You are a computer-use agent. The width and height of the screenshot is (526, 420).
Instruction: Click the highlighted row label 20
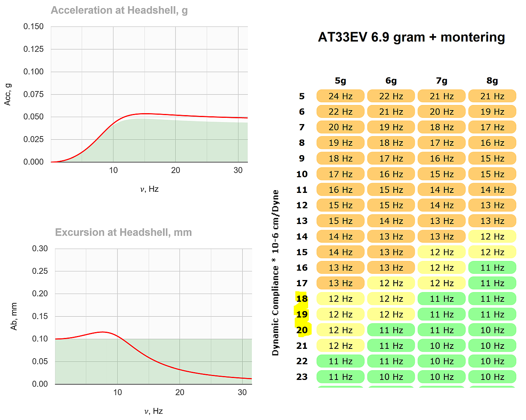click(302, 330)
